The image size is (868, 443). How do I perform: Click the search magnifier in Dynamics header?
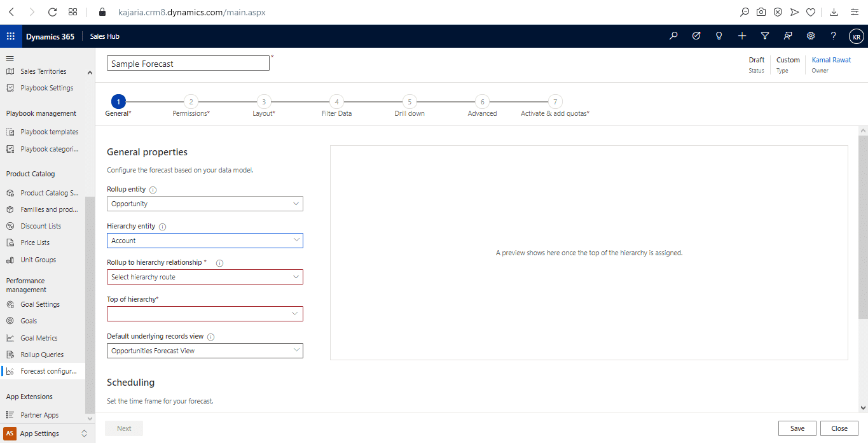click(x=673, y=36)
